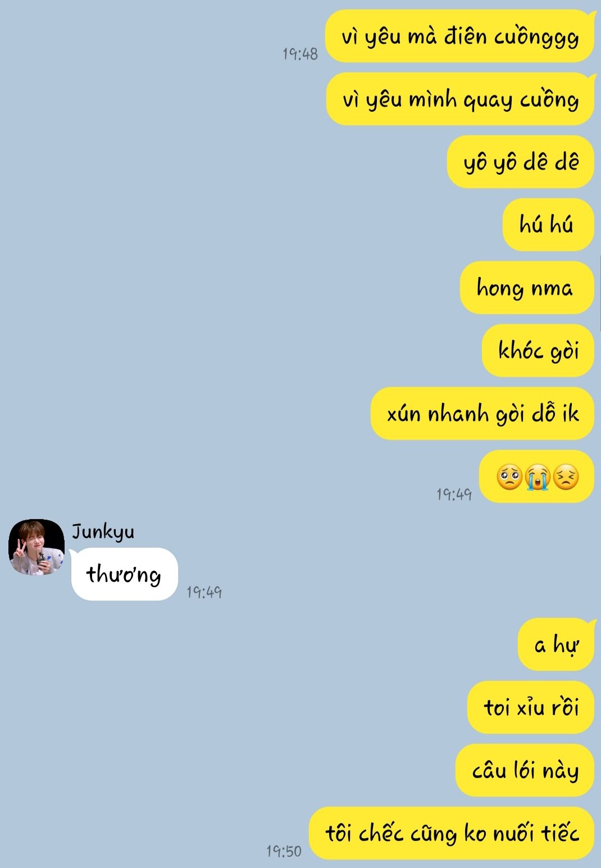The height and width of the screenshot is (868, 601).
Task: Select the câu lói này bubble
Action: (525, 771)
